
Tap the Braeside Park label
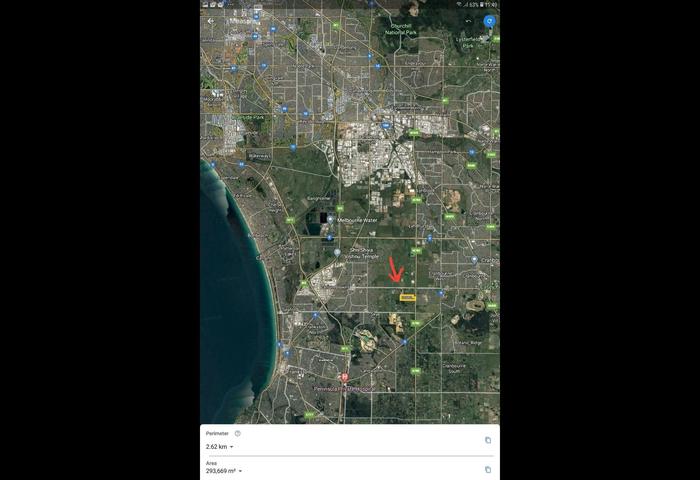(x=250, y=117)
